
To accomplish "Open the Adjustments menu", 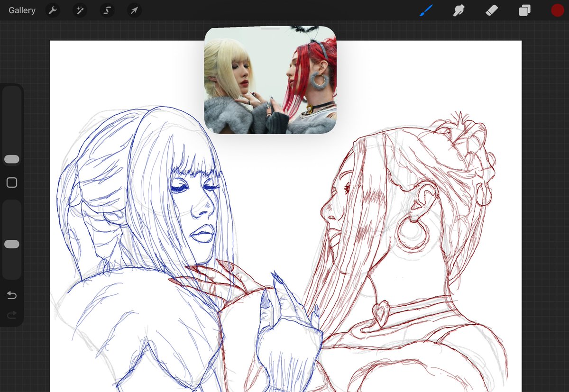I will tap(79, 10).
